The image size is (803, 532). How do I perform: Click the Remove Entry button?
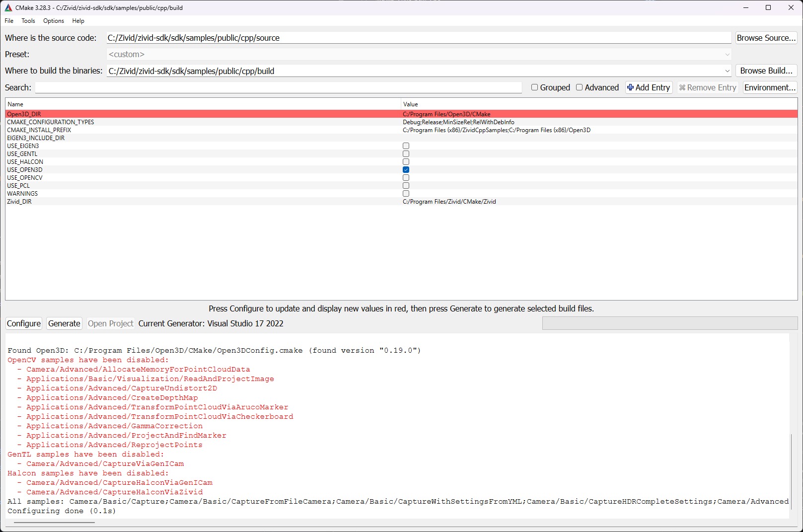[707, 87]
